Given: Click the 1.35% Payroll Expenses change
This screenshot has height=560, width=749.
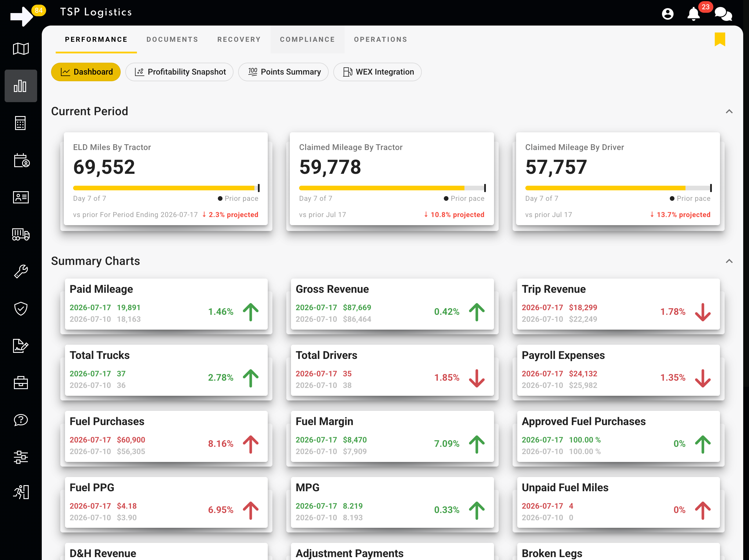Looking at the screenshot, I should pos(672,378).
